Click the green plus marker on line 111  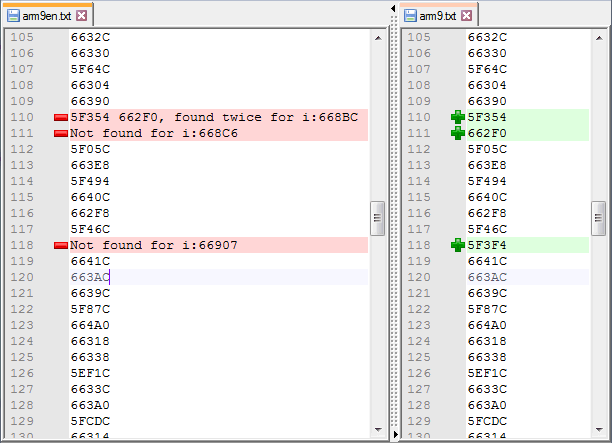(457, 133)
